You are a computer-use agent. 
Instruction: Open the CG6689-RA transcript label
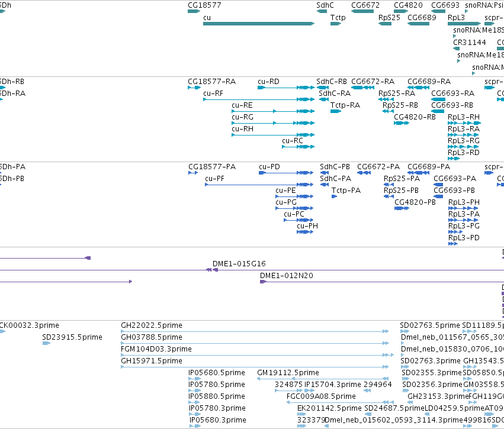[x=429, y=82]
